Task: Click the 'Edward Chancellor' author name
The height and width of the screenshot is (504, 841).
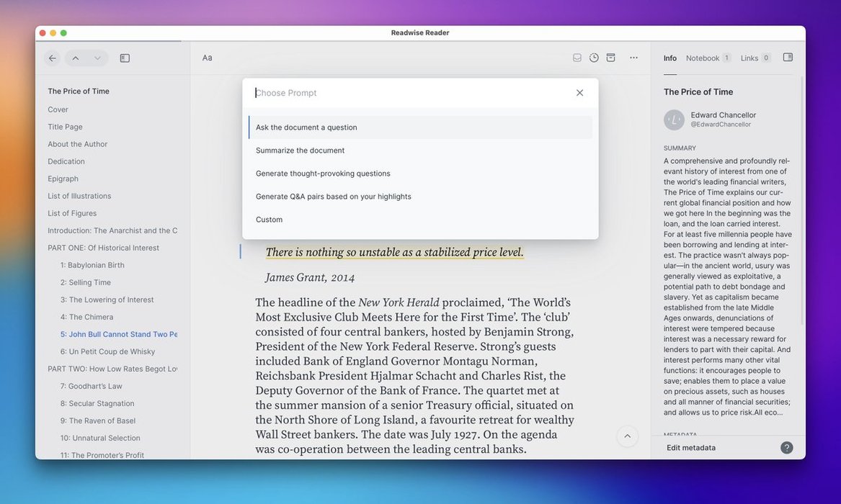Action: coord(723,114)
